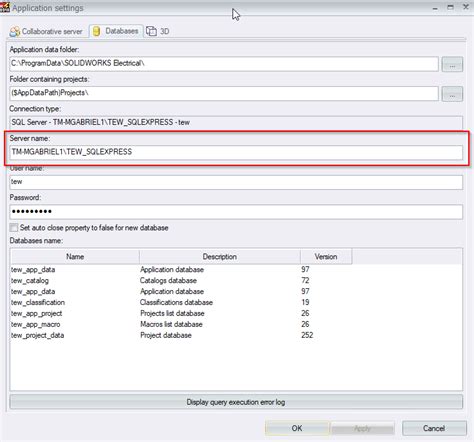Click the Folder containing projects field

[x=224, y=93]
